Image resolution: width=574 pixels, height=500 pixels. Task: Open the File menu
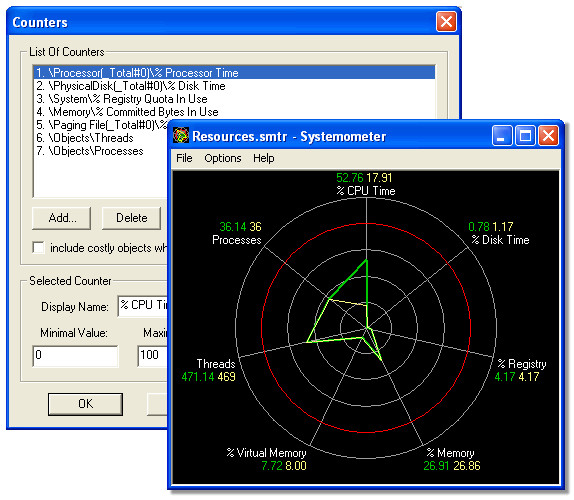(184, 158)
